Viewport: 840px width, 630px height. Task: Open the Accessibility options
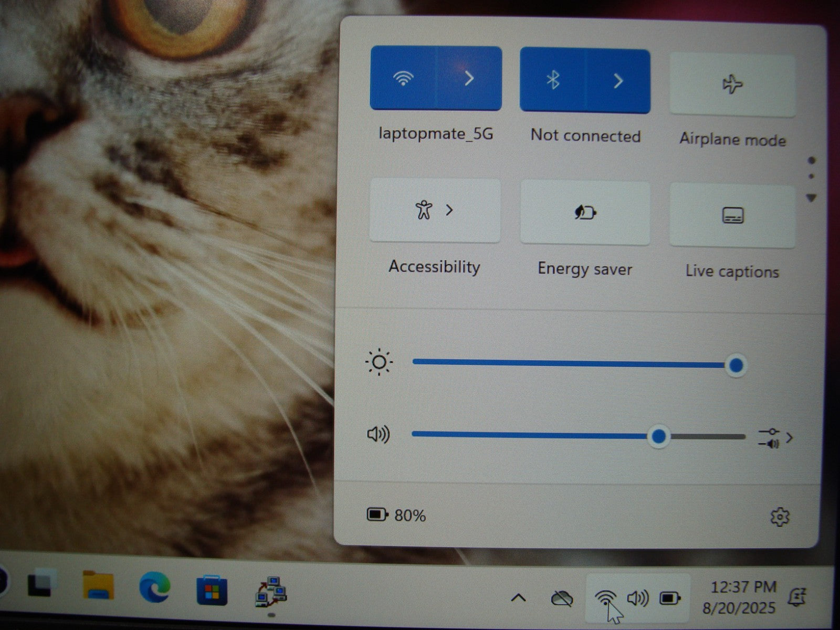435,211
